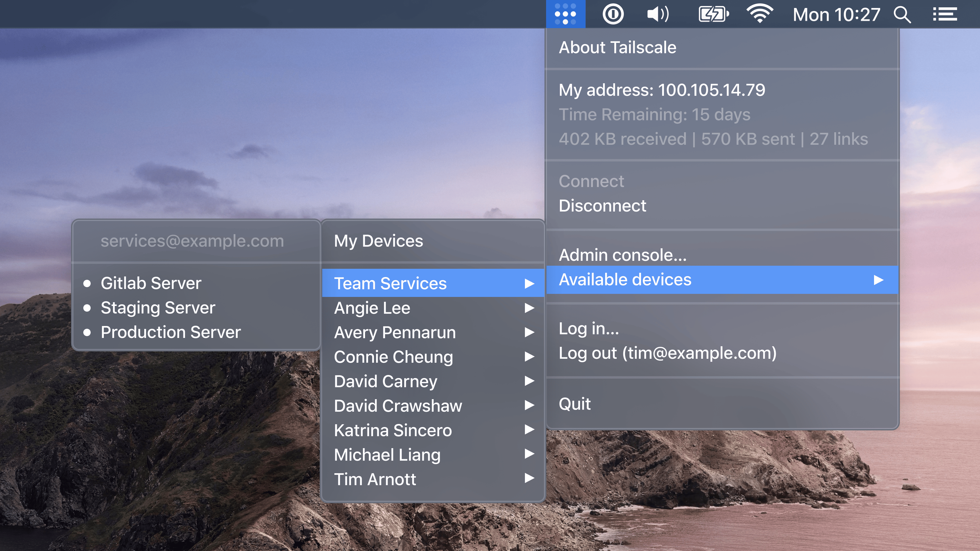This screenshot has height=551, width=980.
Task: Open the battery charging status icon
Action: (713, 14)
